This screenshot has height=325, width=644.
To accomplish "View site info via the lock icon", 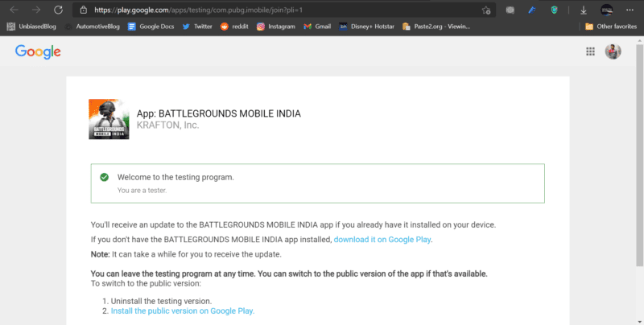I will point(84,10).
